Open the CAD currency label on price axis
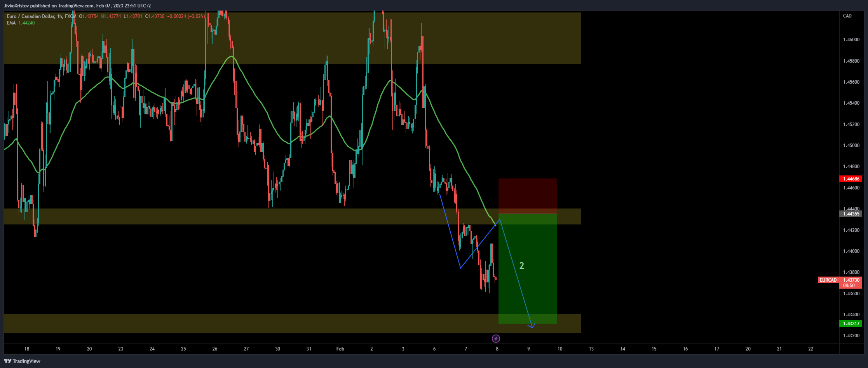The height and width of the screenshot is (368, 868). pyautogui.click(x=847, y=16)
